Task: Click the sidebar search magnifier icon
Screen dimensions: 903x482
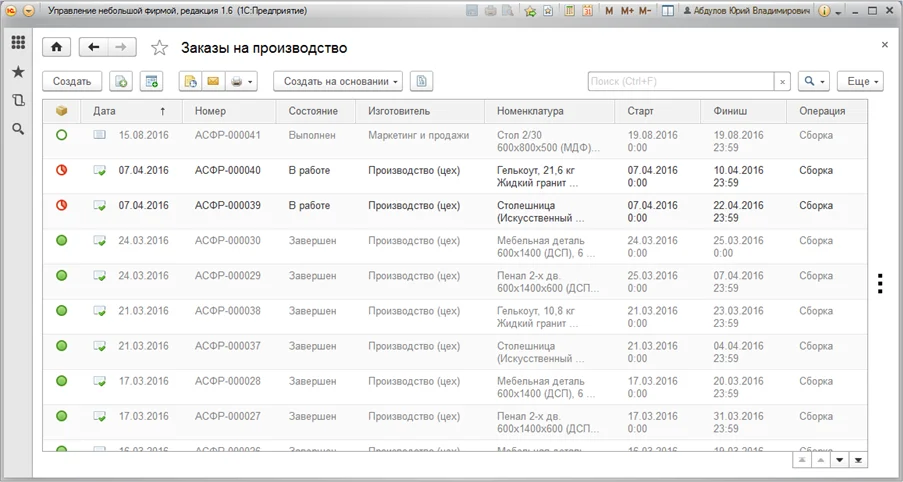Action: coord(18,129)
